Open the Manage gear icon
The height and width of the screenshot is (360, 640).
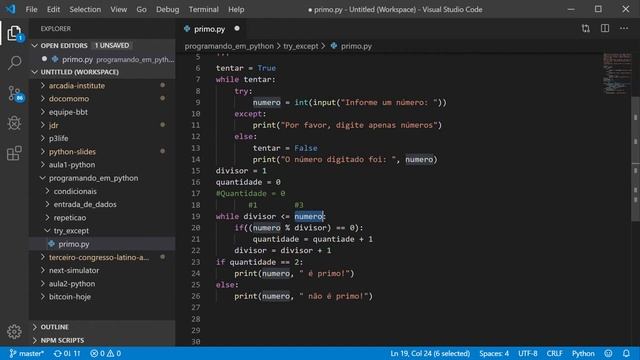pyautogui.click(x=14, y=331)
